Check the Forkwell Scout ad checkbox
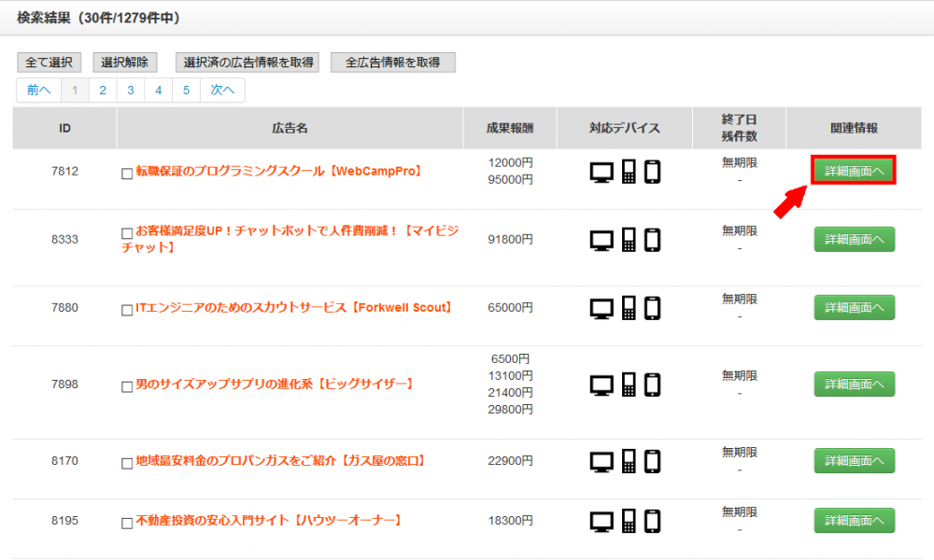Image resolution: width=934 pixels, height=560 pixels. click(x=127, y=310)
